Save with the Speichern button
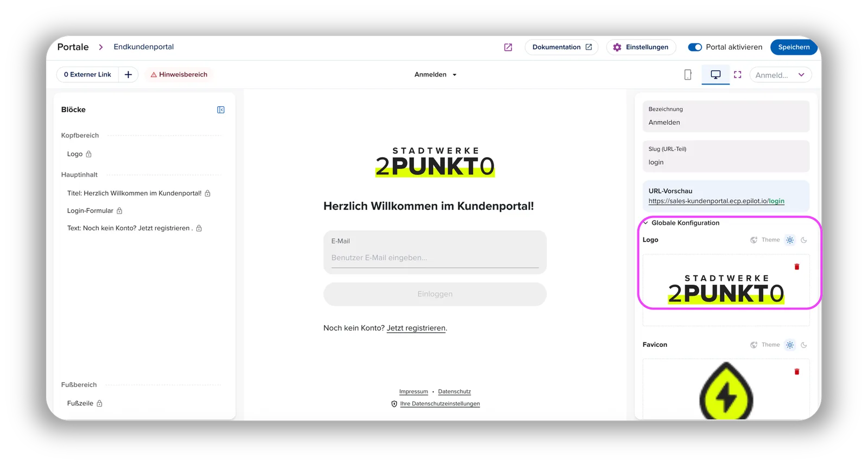Screen dimensions: 868x465 pos(794,47)
